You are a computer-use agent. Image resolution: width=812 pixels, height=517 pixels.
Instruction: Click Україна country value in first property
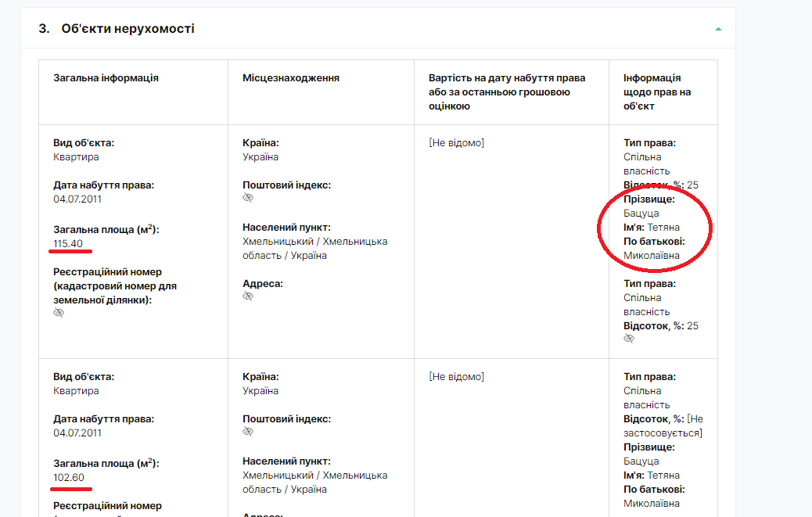point(260,157)
